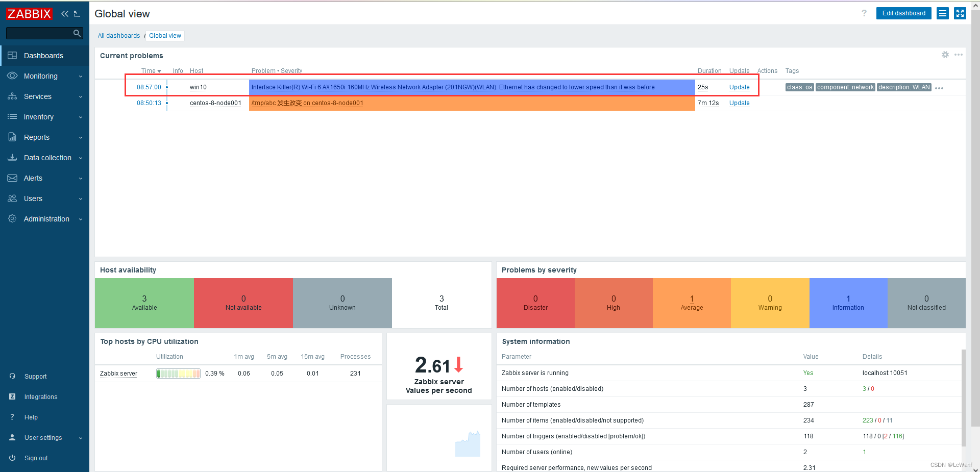Open the Monitoring menu
Screen dimensions: 980x472
tap(44, 76)
